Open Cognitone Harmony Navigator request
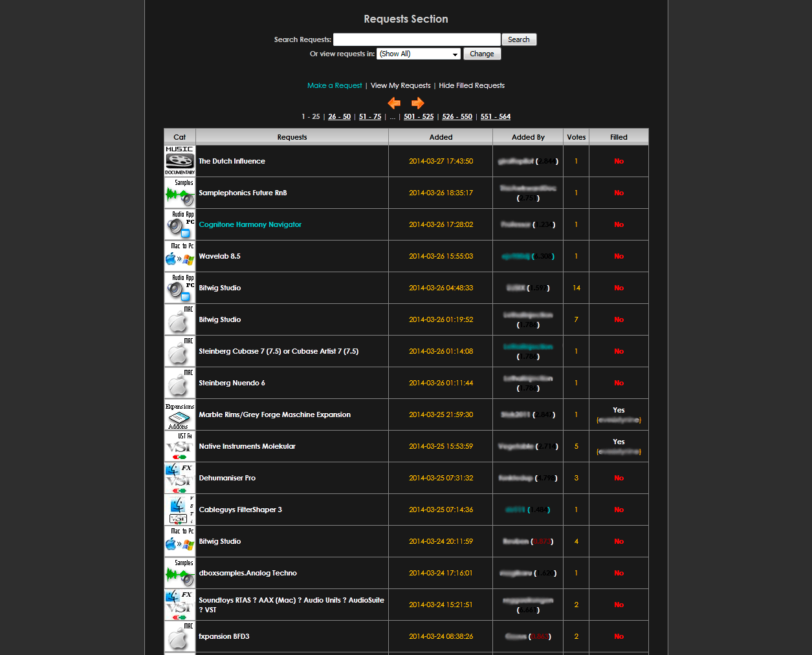812x655 pixels. (250, 224)
